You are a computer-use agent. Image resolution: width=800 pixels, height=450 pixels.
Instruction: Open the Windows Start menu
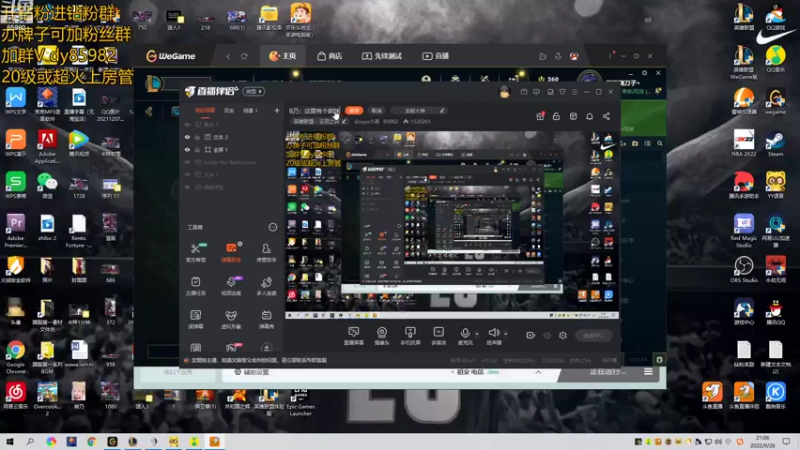point(10,441)
